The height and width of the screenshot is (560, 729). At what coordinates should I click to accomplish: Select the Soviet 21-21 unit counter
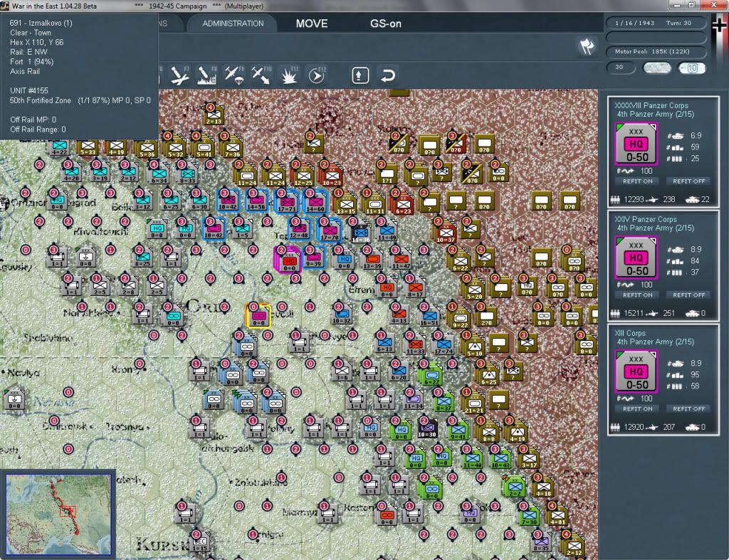[x=473, y=403]
